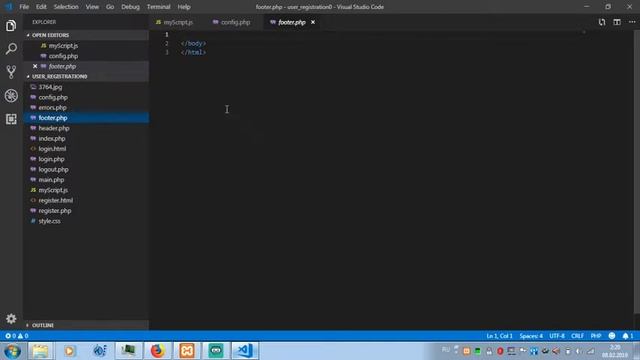Open the Debug view in activity bar

pos(11,96)
